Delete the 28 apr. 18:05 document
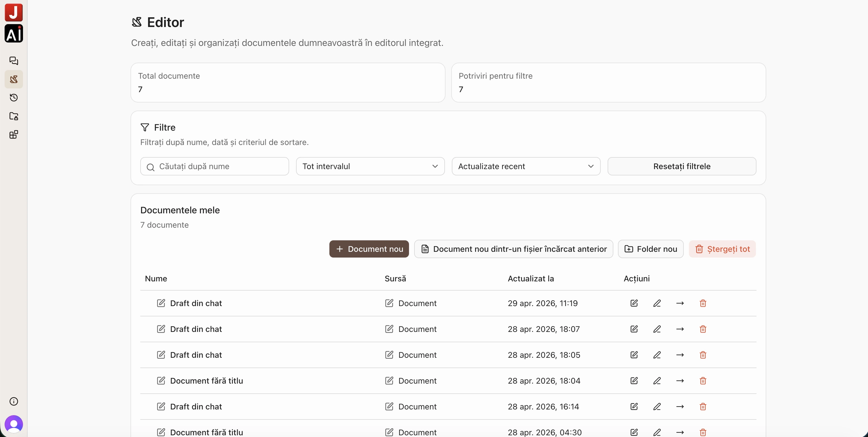Image resolution: width=868 pixels, height=437 pixels. pyautogui.click(x=702, y=355)
